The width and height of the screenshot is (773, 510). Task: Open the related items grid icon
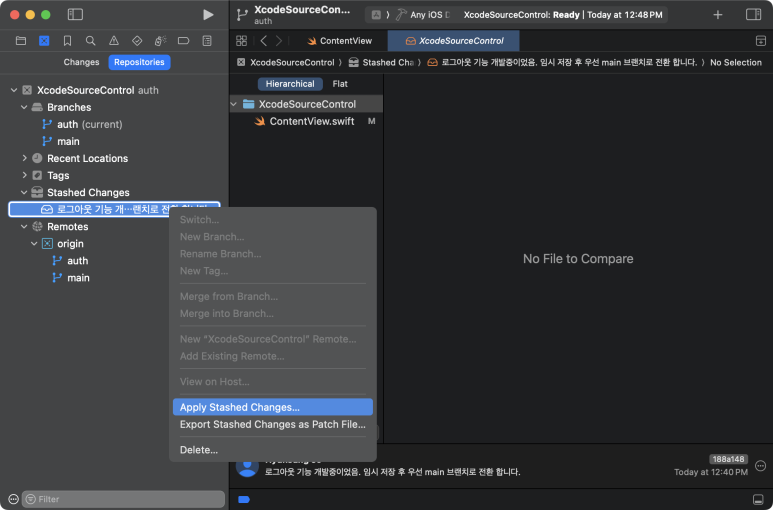click(242, 41)
